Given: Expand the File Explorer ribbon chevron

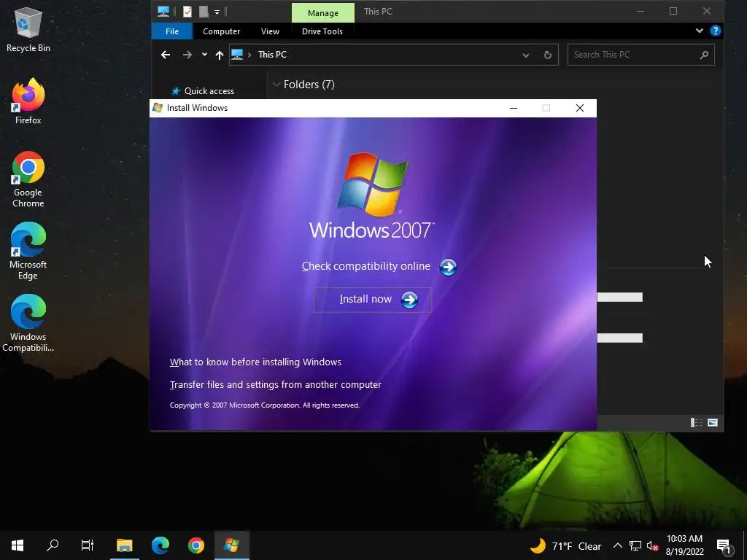Looking at the screenshot, I should point(700,31).
